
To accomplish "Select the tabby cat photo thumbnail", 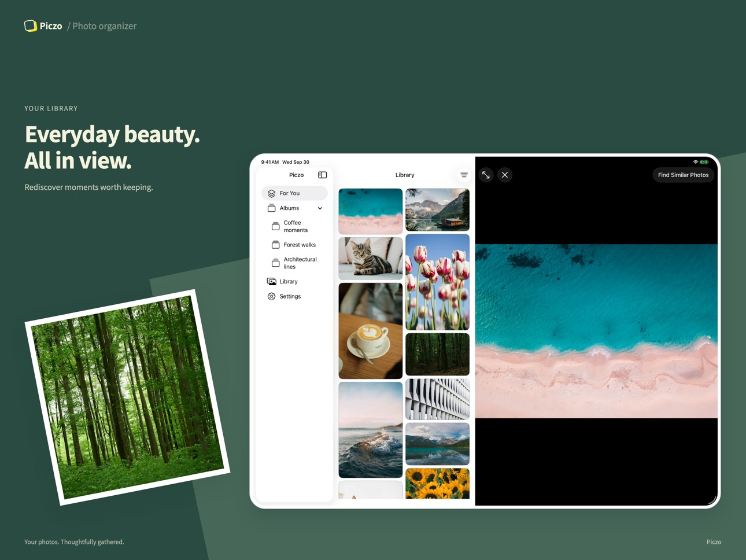I will tap(370, 259).
